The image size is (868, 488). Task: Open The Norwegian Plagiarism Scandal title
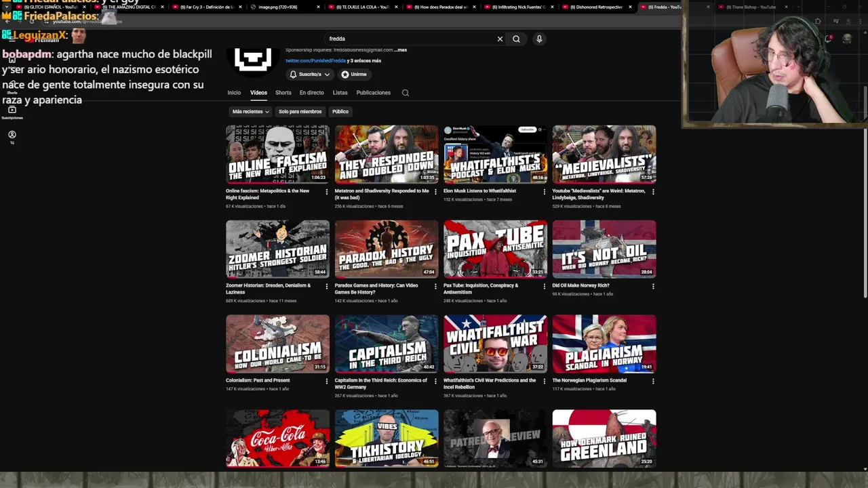[x=589, y=381]
